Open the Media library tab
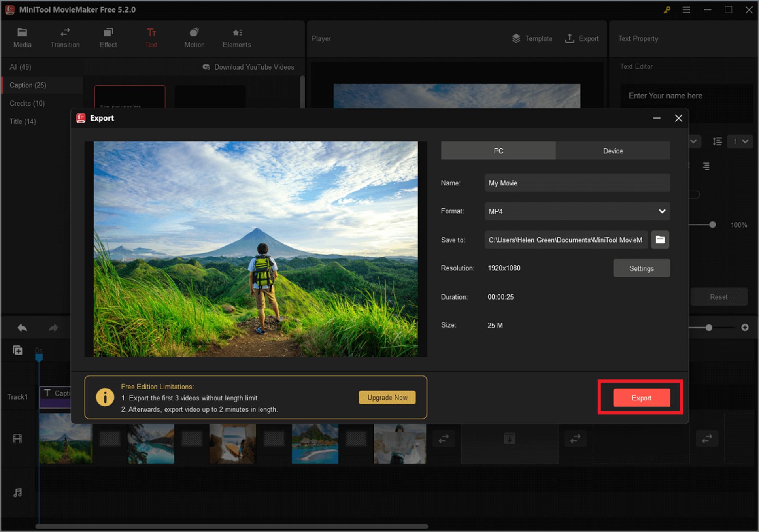This screenshot has height=532, width=759. 22,38
